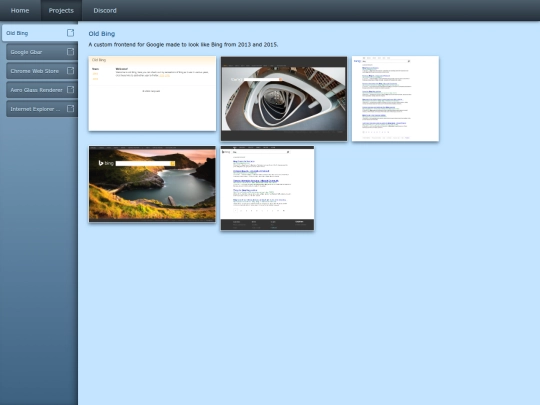Switch to the Projects tab
Viewport: 540px width, 405px height.
pos(61,10)
